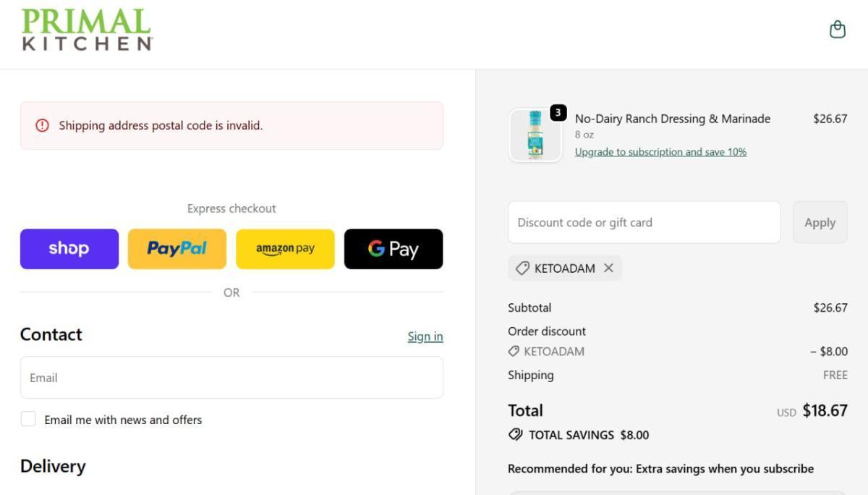Click the Sign in link
Viewport: 868px width, 495px height.
point(425,337)
